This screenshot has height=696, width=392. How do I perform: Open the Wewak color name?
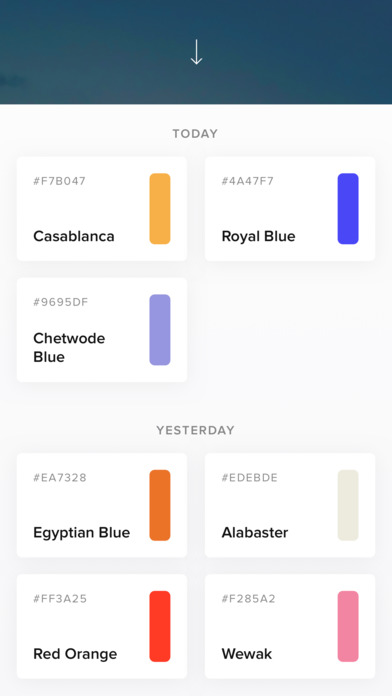coord(247,654)
